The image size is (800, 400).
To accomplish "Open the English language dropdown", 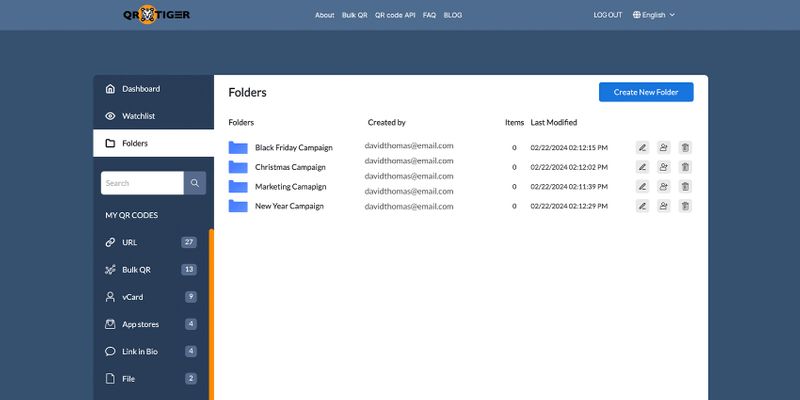I will pyautogui.click(x=654, y=15).
